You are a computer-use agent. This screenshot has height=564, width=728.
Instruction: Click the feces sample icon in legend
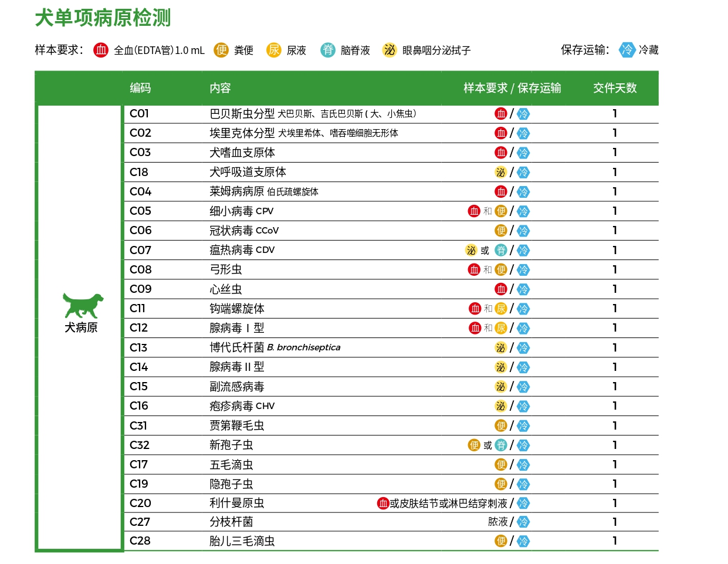[221, 50]
